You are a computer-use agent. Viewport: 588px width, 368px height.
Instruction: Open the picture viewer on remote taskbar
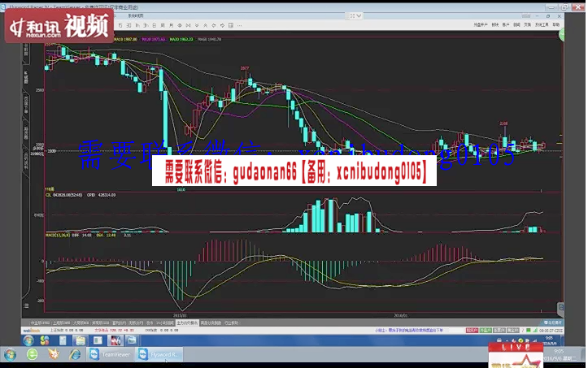(131, 340)
